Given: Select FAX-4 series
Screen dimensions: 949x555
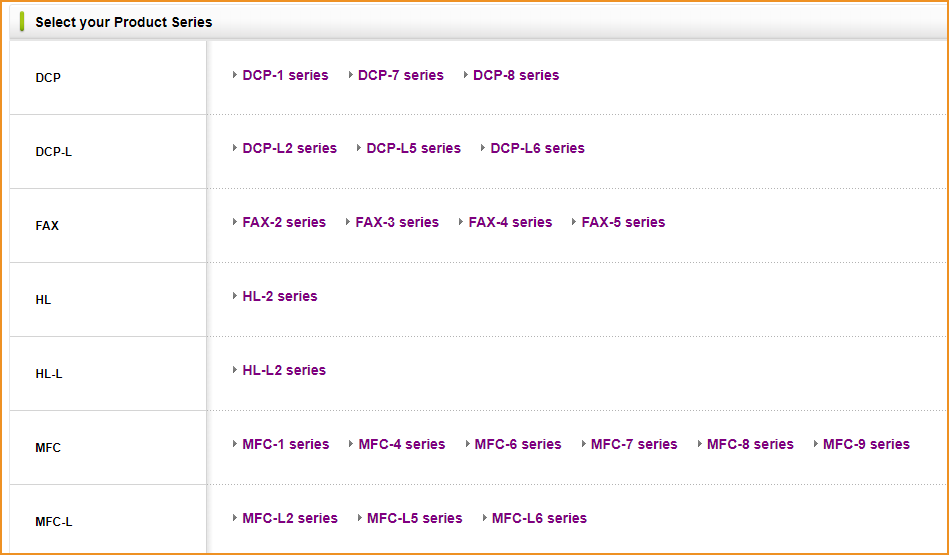Looking at the screenshot, I should coord(510,222).
